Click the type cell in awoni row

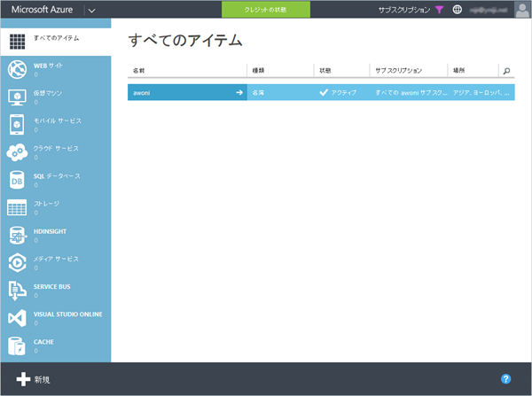[280, 92]
